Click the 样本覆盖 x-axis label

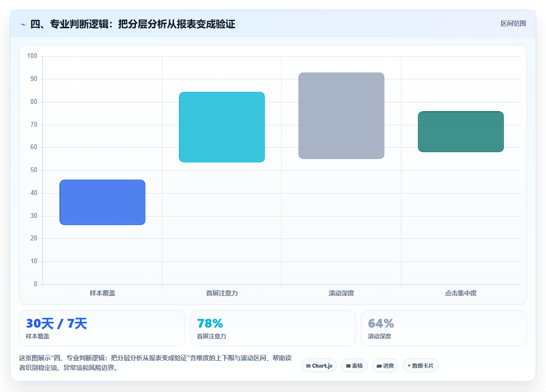pyautogui.click(x=102, y=293)
